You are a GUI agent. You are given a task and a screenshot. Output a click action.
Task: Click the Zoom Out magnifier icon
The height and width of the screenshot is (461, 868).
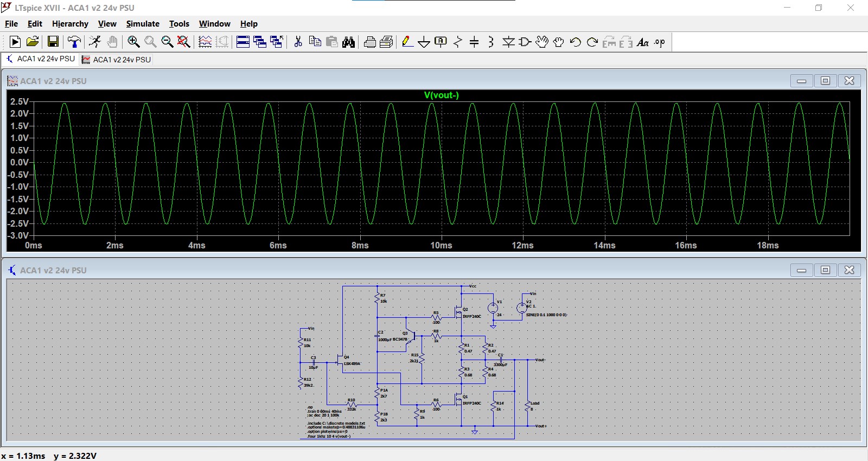coord(167,42)
